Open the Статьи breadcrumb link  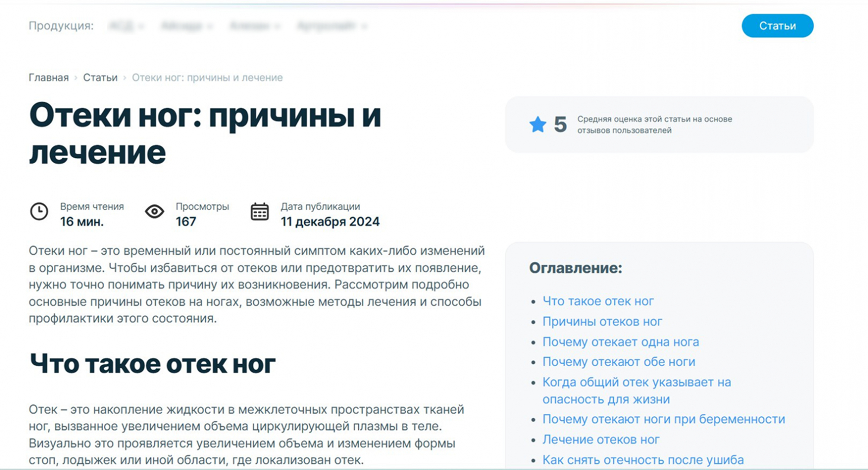point(100,78)
